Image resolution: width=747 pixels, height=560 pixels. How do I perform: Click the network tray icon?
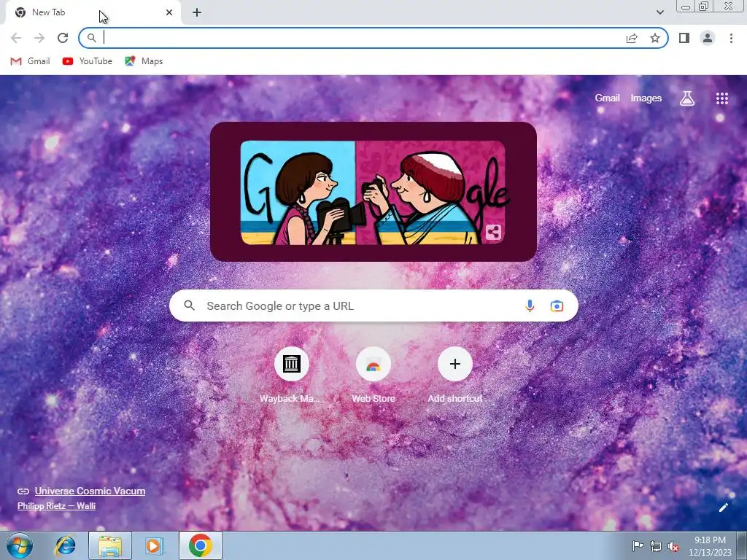tap(656, 546)
